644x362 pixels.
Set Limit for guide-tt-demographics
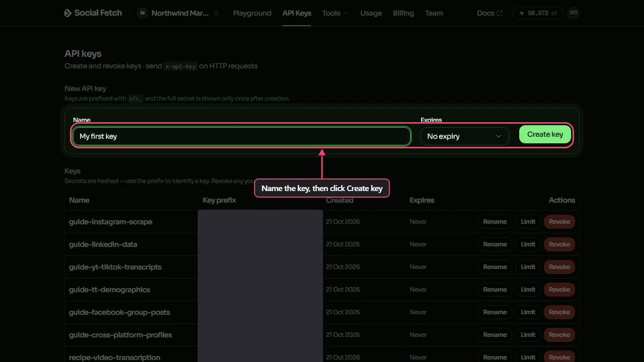(x=528, y=290)
